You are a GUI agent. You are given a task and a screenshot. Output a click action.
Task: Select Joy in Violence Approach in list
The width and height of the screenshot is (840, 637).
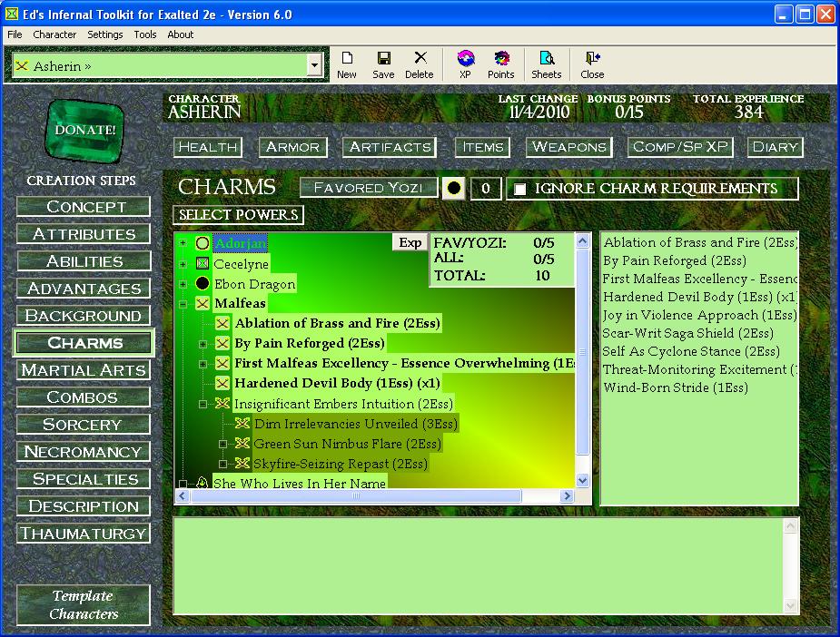[699, 315]
